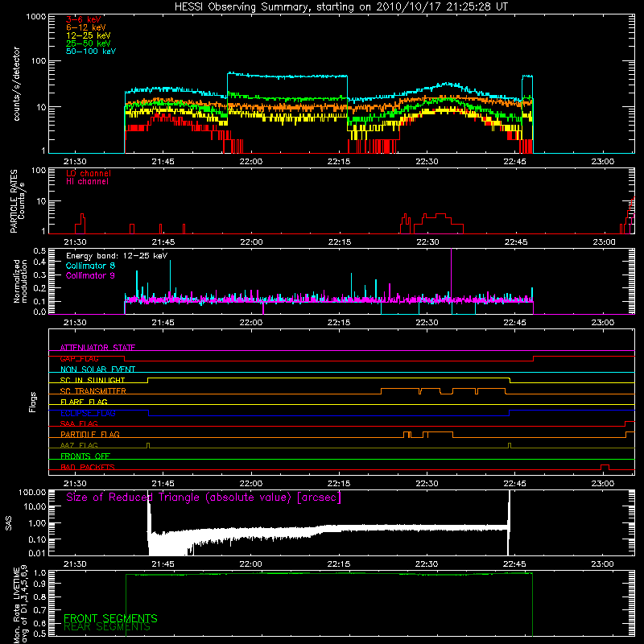The image size is (644, 644).
Task: Click the HESSI Observing Summary title
Action: pyautogui.click(x=341, y=7)
